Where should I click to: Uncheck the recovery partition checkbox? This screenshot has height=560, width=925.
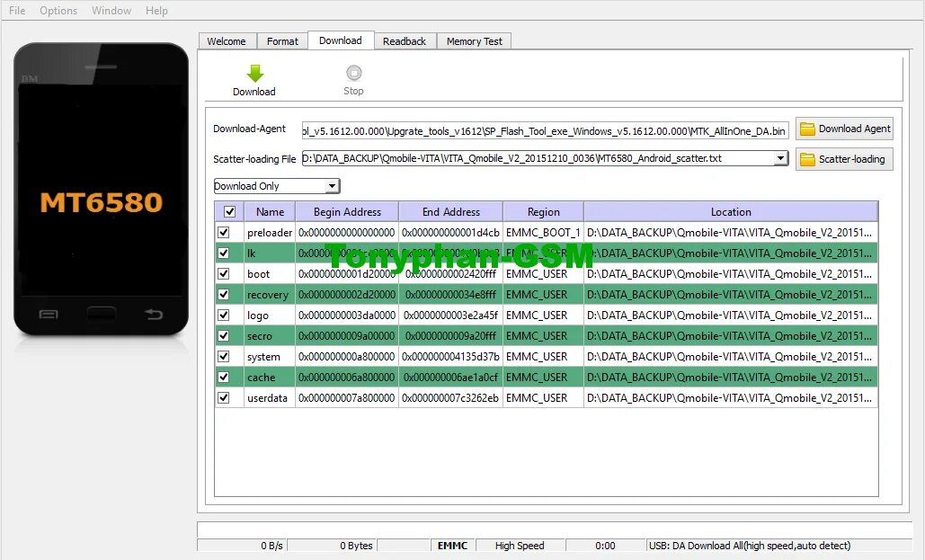pos(224,295)
